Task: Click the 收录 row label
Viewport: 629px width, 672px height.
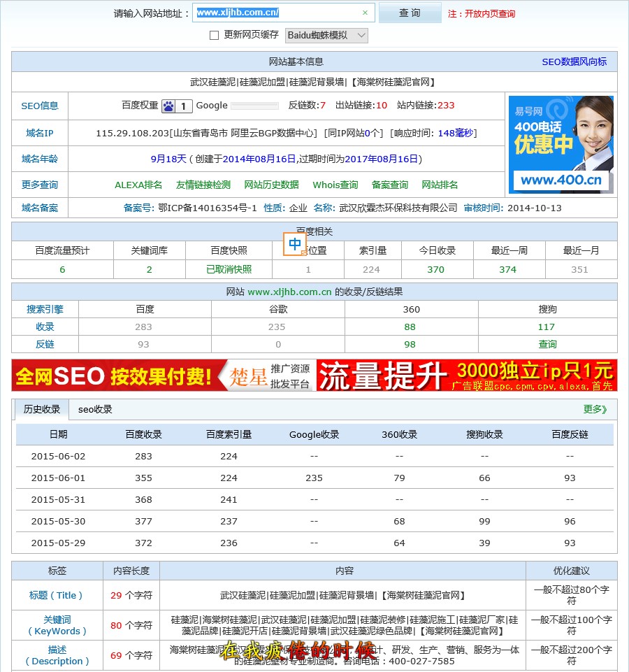Action: 45,327
